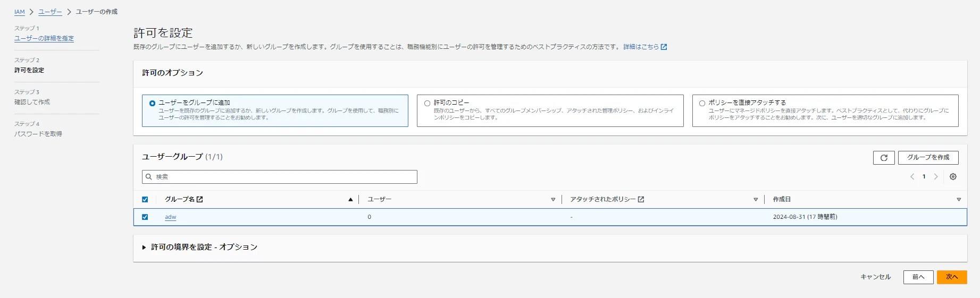Open external link icon beside 詳細はこちら
This screenshot has height=298, width=980.
(x=664, y=47)
